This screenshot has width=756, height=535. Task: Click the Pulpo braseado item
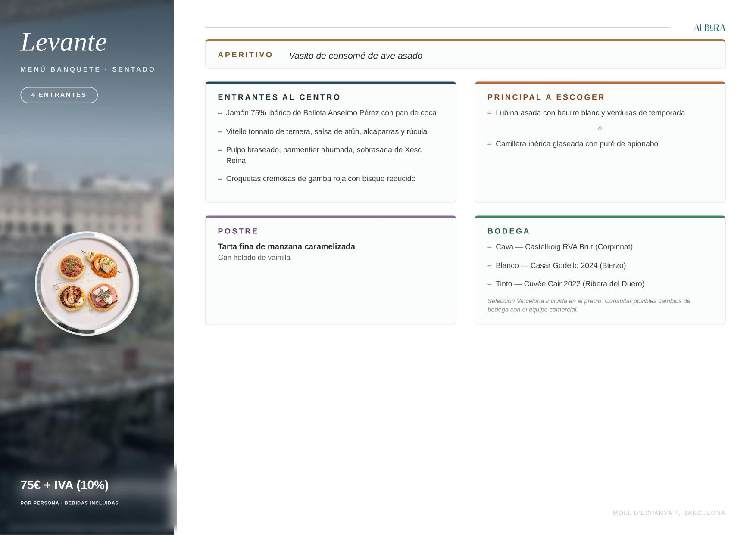pos(323,155)
